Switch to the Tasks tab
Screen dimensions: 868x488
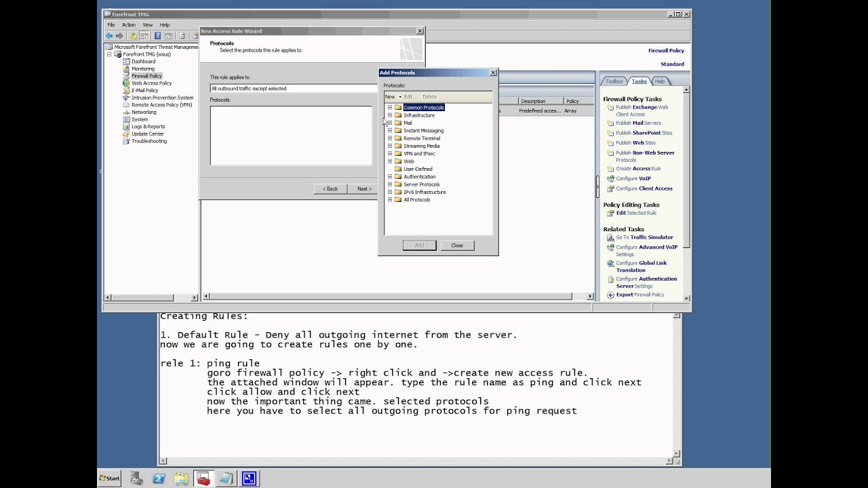639,81
